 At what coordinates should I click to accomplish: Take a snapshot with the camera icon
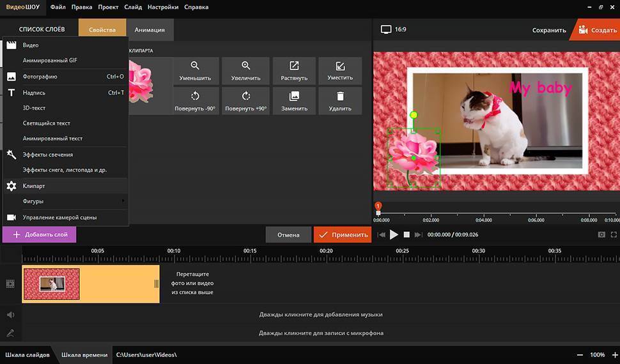[x=601, y=235]
